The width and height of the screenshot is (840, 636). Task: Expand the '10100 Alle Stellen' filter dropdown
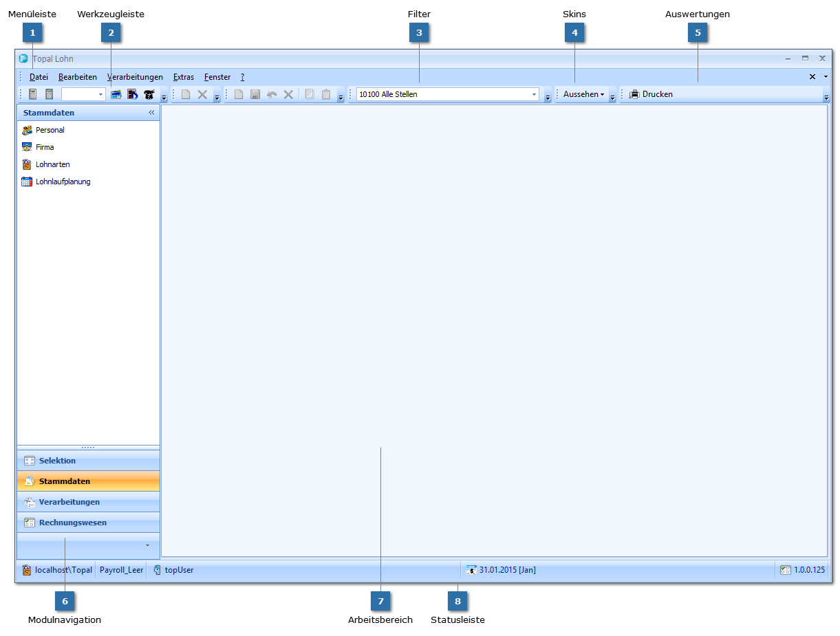(534, 94)
